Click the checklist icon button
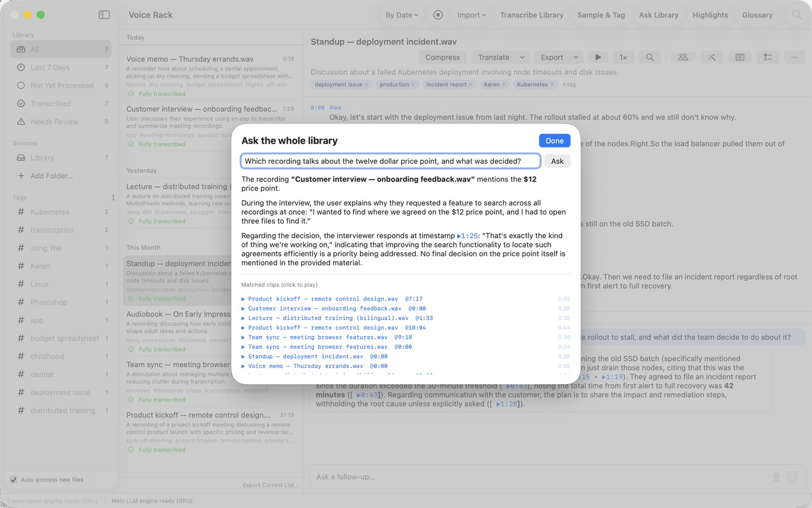 pyautogui.click(x=768, y=57)
